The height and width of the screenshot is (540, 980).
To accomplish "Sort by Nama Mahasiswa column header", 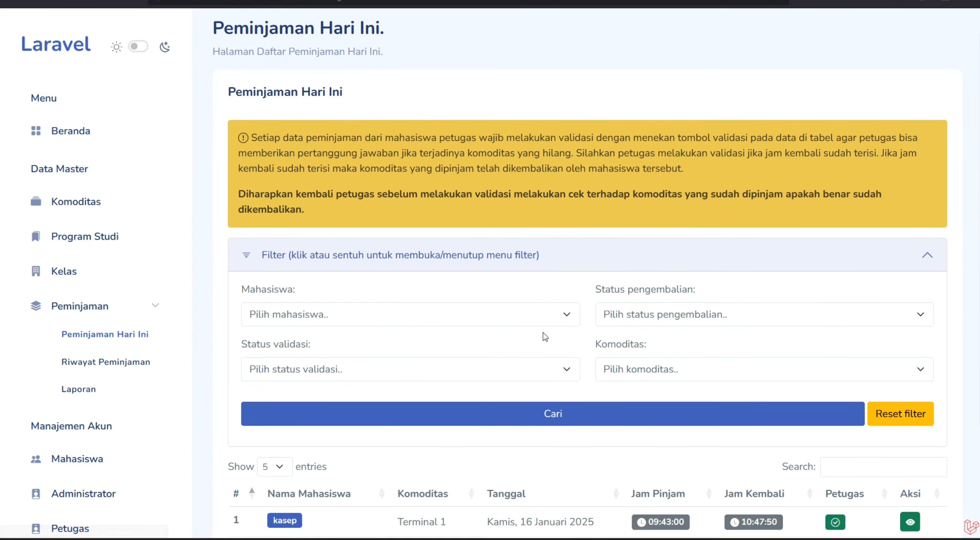I will click(x=325, y=494).
